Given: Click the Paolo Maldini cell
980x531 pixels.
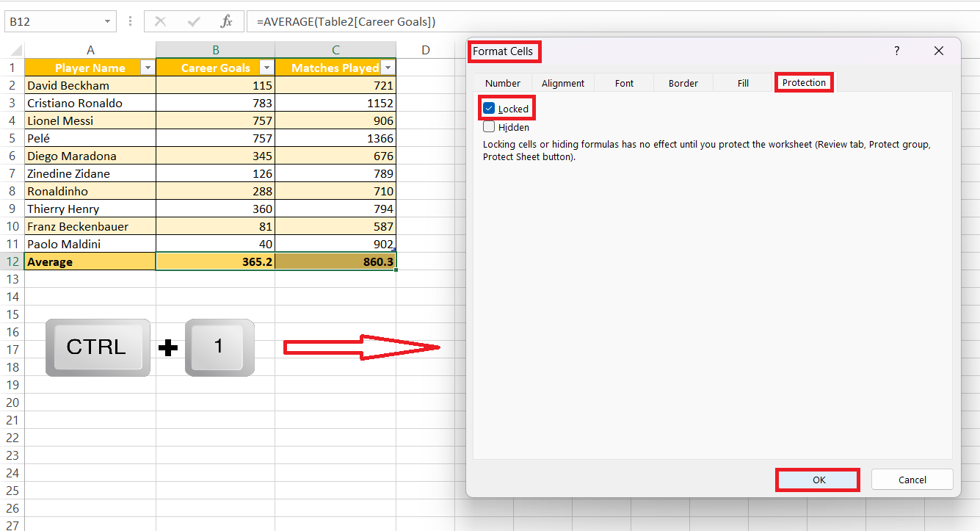Looking at the screenshot, I should pos(90,244).
